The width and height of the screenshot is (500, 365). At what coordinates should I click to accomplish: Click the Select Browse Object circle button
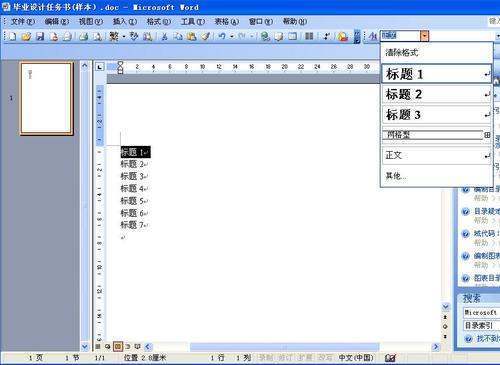click(x=445, y=327)
